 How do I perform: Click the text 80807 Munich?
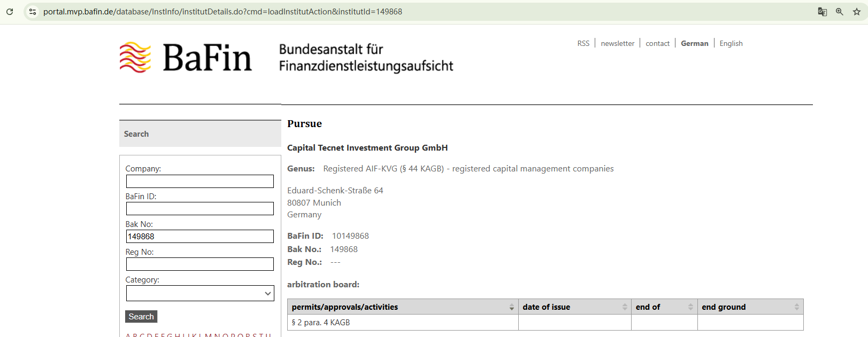coord(314,202)
